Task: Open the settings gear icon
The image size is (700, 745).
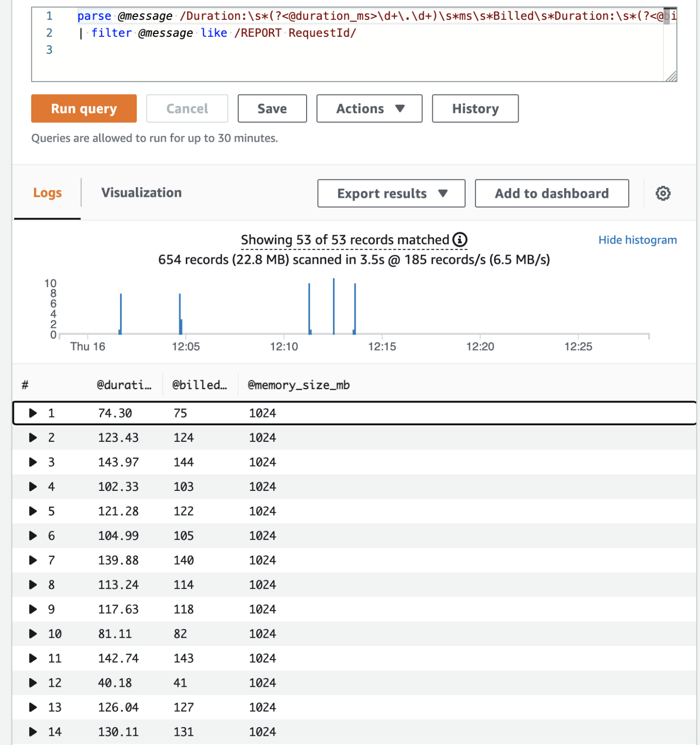Action: tap(663, 193)
